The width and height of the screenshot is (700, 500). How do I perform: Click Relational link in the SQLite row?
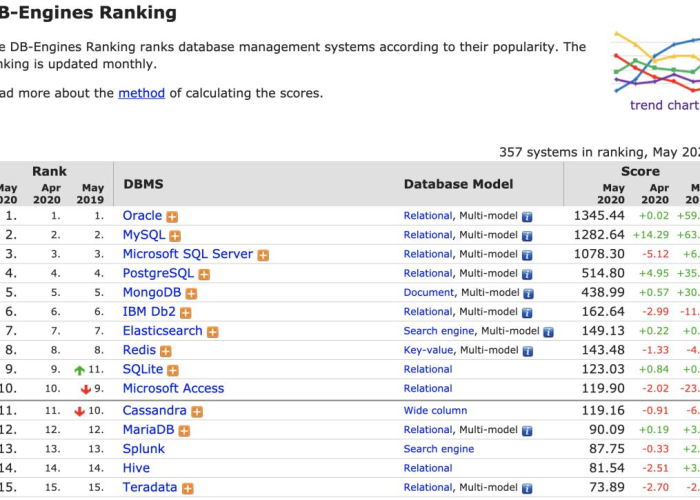click(428, 370)
